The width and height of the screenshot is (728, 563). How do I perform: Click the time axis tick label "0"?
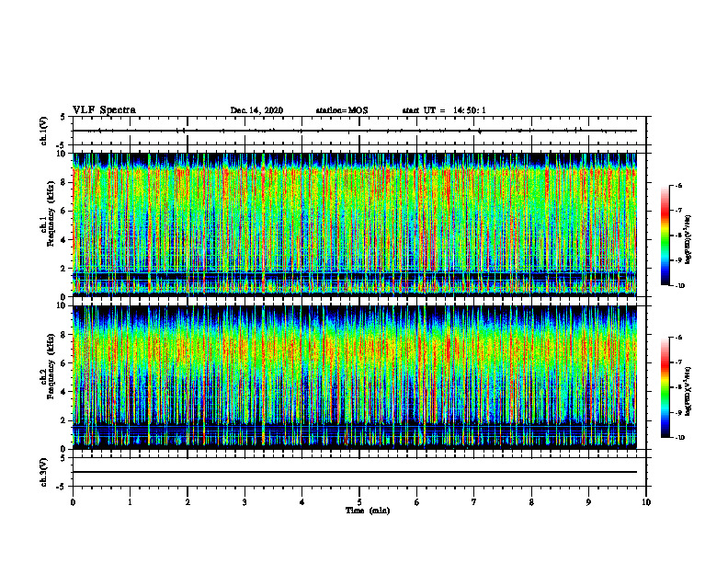tap(73, 502)
